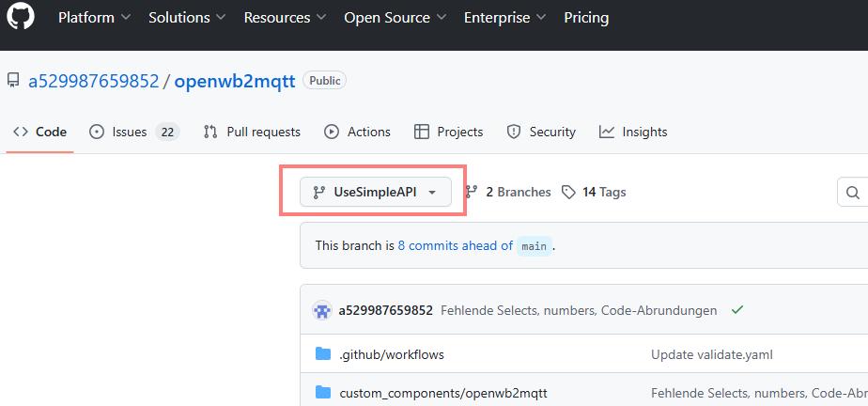Click the Code brackets icon
The height and width of the screenshot is (406, 868).
(21, 132)
